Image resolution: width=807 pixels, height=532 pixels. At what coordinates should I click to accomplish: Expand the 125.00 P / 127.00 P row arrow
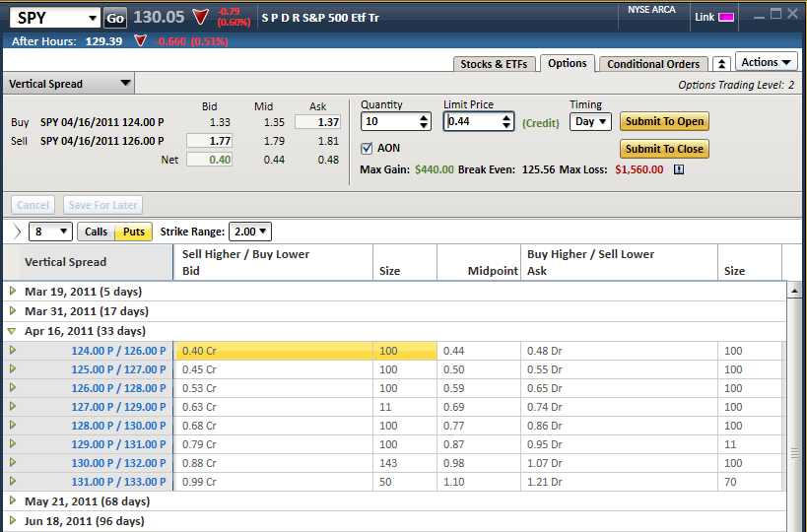[13, 368]
